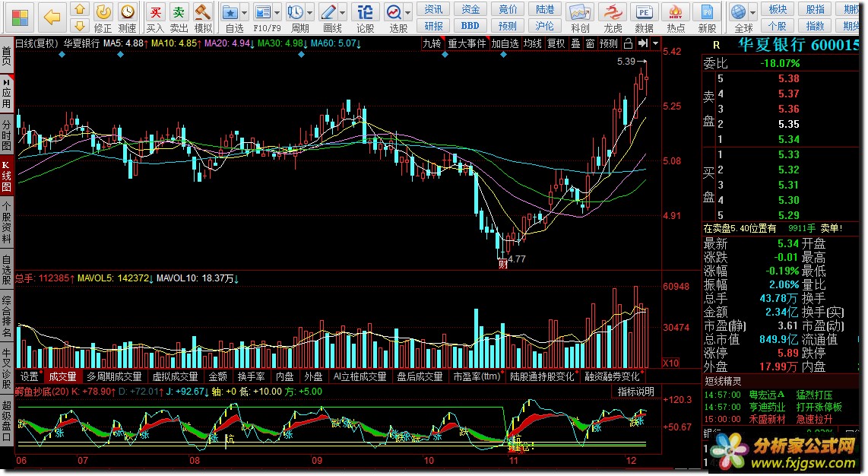The image size is (868, 476).
Task: Expand the F10/F9 dropdown arrow
Action: click(277, 12)
